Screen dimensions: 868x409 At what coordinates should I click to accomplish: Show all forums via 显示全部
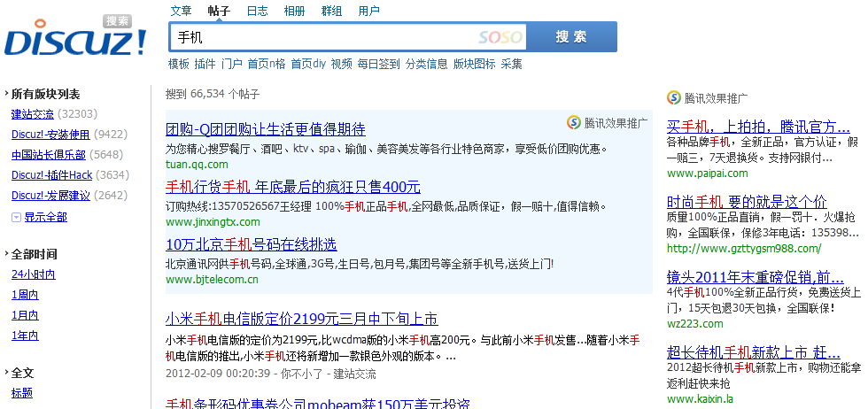45,218
